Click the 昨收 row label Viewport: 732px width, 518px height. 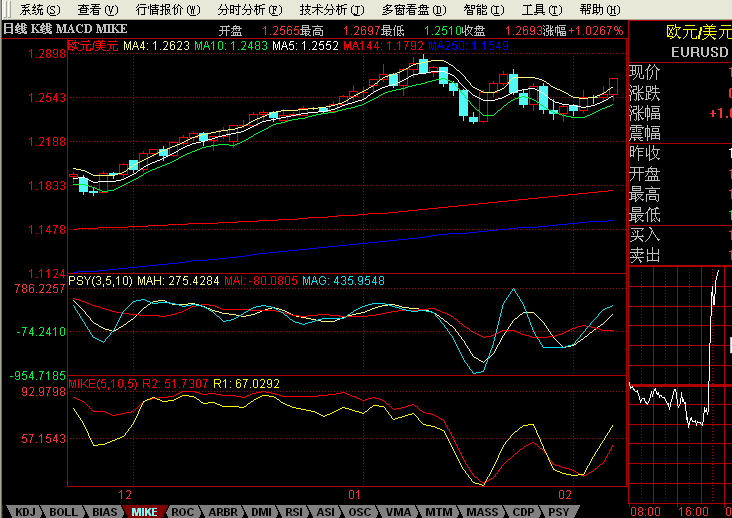point(645,153)
